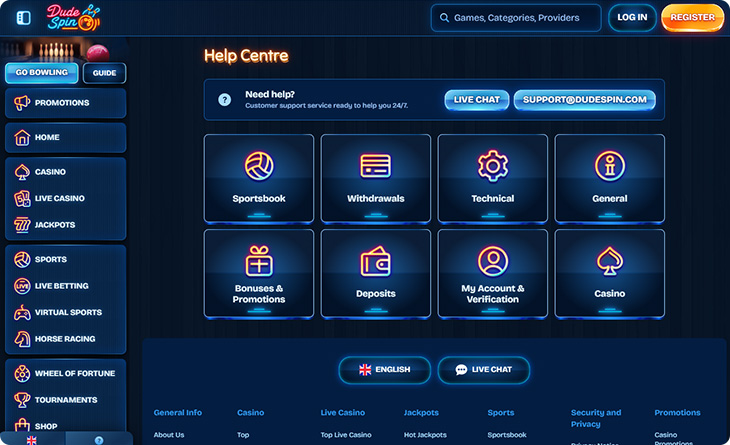Toggle the sidebar collapse icon
This screenshot has width=730, height=445.
pos(24,17)
